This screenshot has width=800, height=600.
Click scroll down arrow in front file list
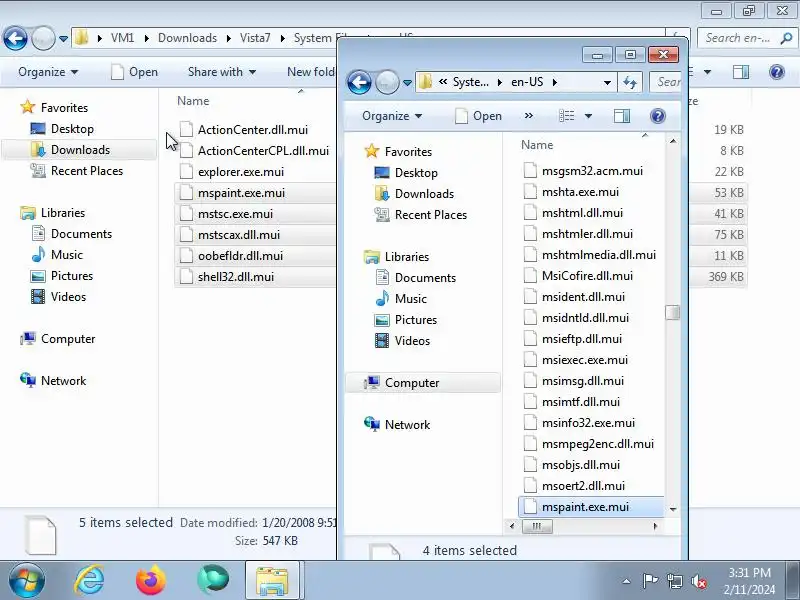[x=672, y=509]
